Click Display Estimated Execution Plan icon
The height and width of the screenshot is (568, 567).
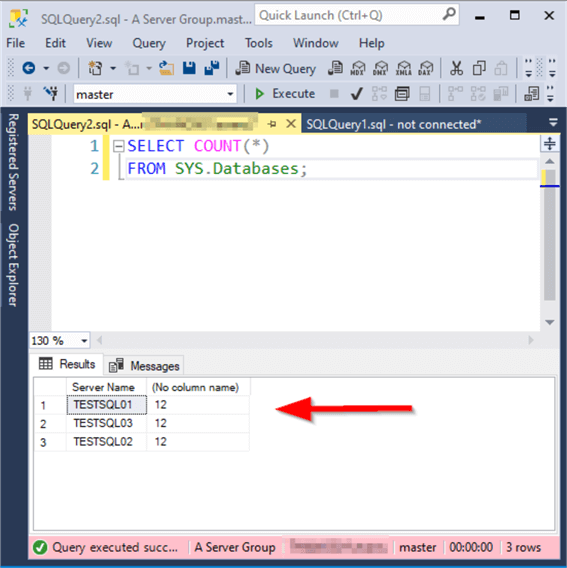[x=379, y=94]
